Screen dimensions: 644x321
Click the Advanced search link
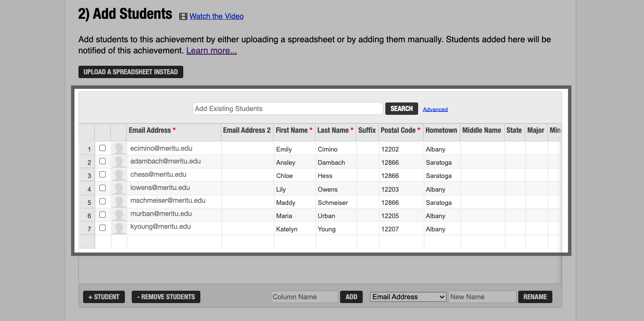click(x=435, y=109)
